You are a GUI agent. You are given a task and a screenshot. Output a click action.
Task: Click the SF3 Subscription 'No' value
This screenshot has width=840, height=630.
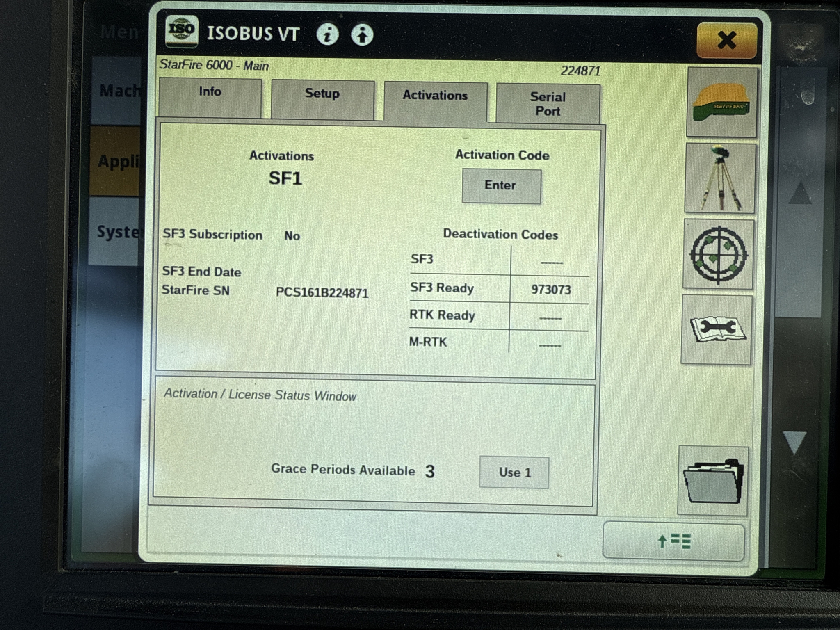pyautogui.click(x=292, y=235)
